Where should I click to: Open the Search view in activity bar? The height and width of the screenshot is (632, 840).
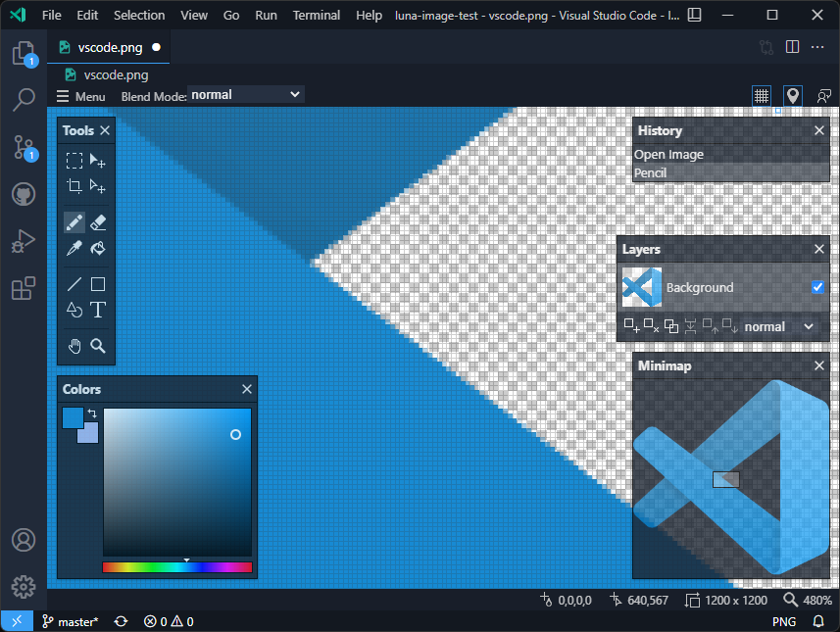click(24, 100)
